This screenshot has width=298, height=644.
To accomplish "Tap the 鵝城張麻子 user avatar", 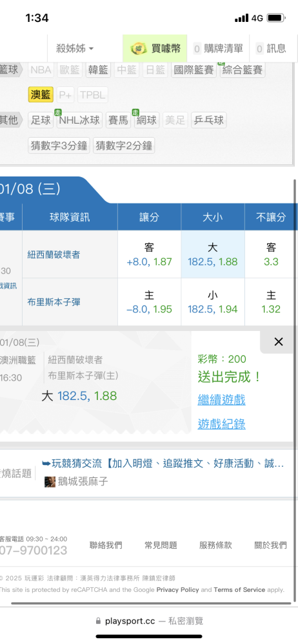I will (50, 481).
